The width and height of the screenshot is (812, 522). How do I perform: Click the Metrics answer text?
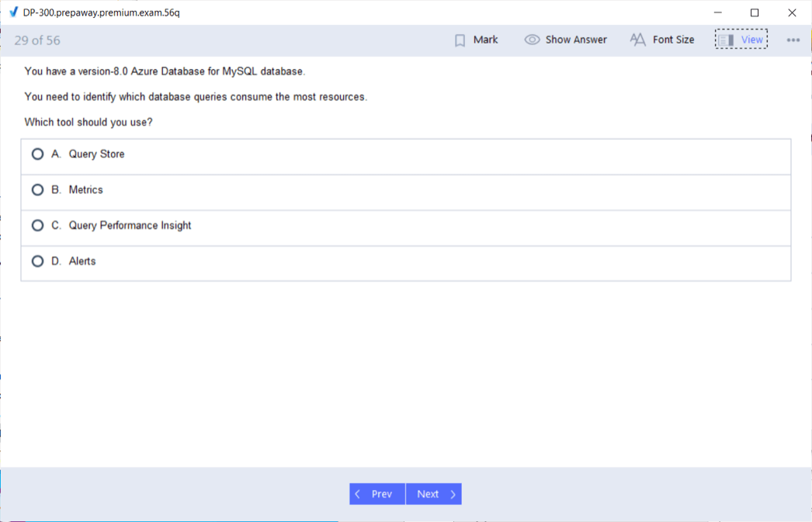tap(86, 190)
